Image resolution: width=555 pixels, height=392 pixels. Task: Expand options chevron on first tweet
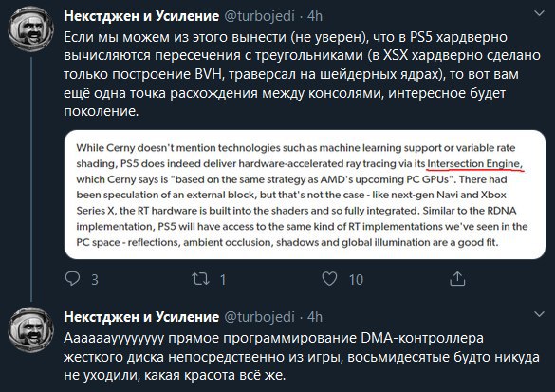[539, 13]
